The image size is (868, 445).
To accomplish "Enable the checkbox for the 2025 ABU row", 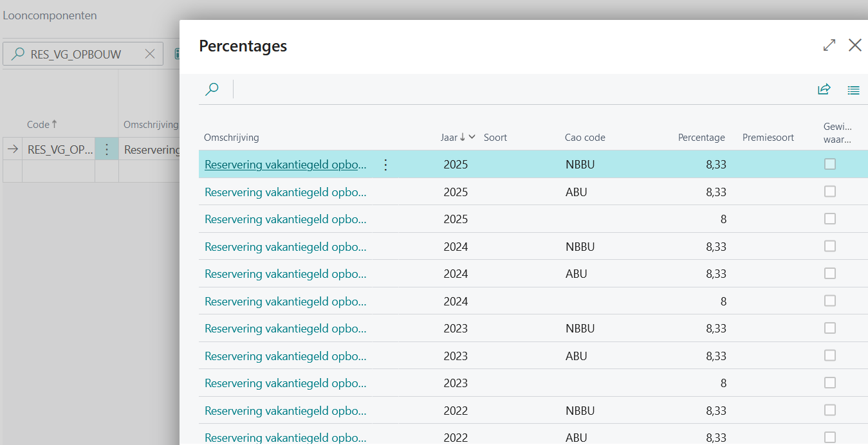I will (x=830, y=192).
